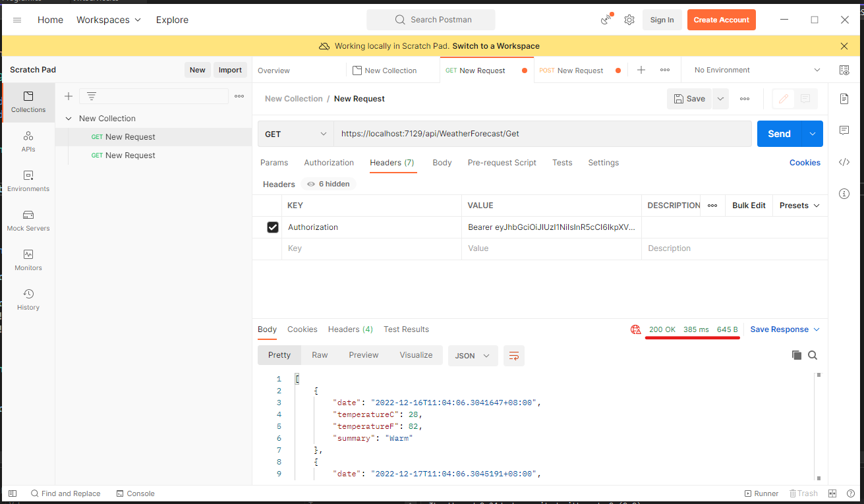The width and height of the screenshot is (864, 504).
Task: Switch to comment mode icon
Action: [x=805, y=99]
